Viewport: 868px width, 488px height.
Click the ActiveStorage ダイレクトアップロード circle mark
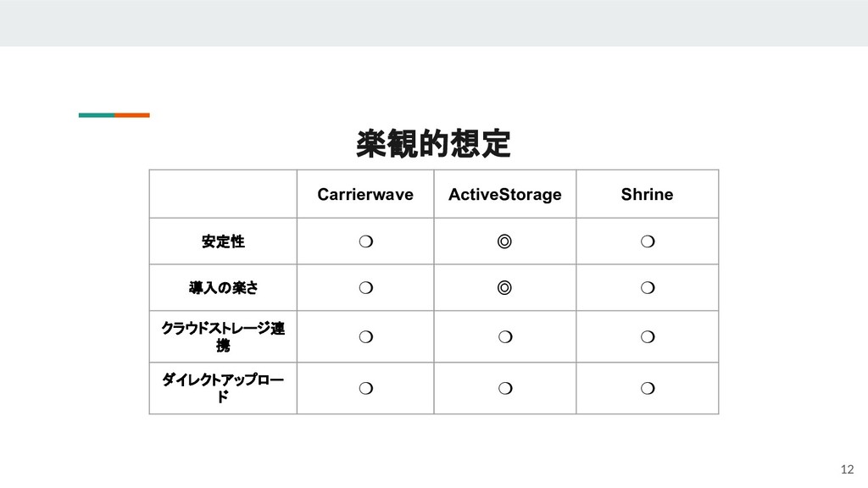coord(504,388)
